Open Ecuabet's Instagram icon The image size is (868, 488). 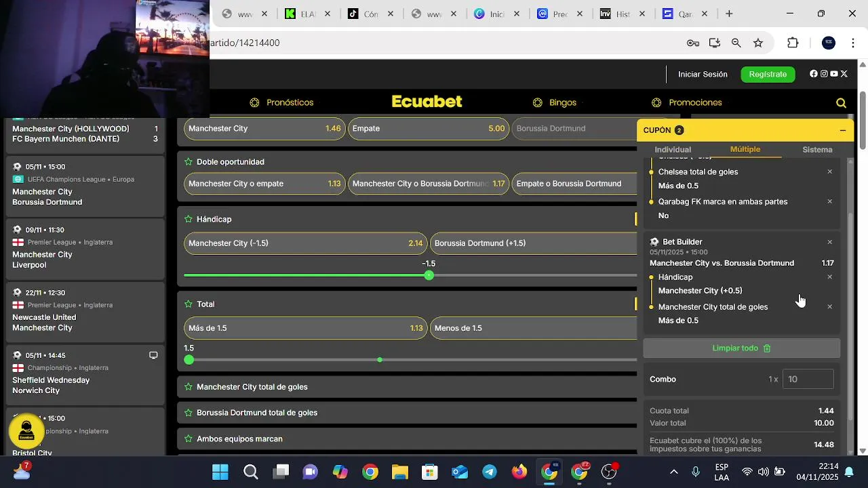[824, 74]
